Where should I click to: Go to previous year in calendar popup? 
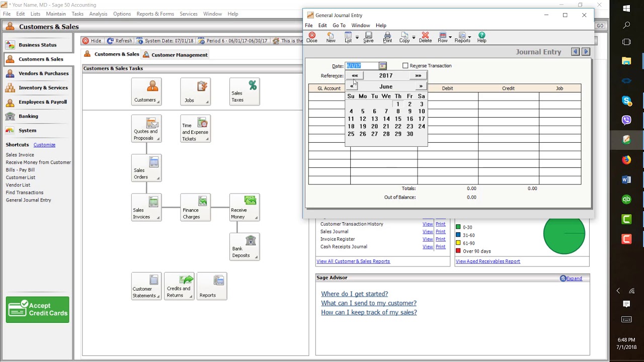(355, 75)
